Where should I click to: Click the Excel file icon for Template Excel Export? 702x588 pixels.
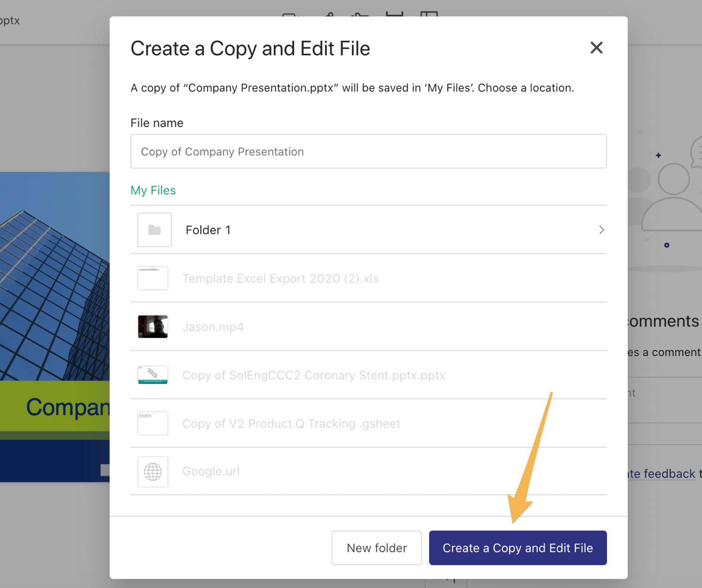[153, 278]
